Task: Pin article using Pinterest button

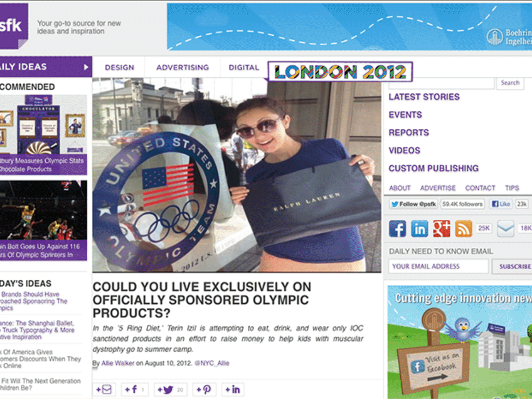Action: (x=204, y=389)
